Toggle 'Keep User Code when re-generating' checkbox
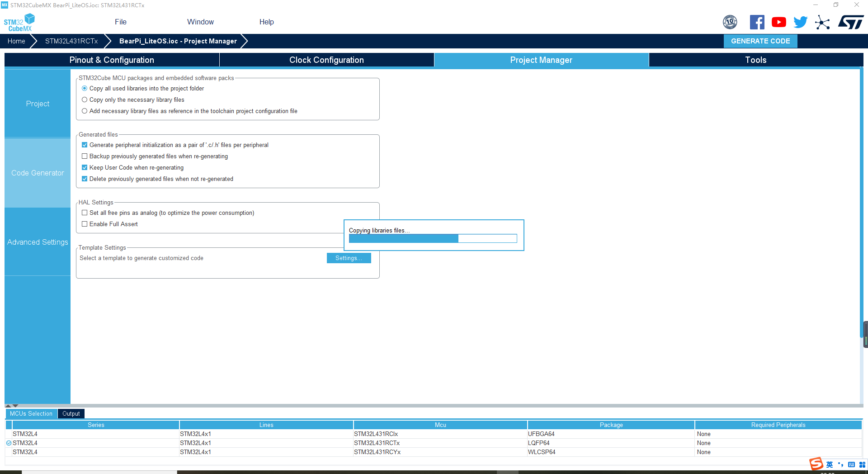 click(85, 168)
